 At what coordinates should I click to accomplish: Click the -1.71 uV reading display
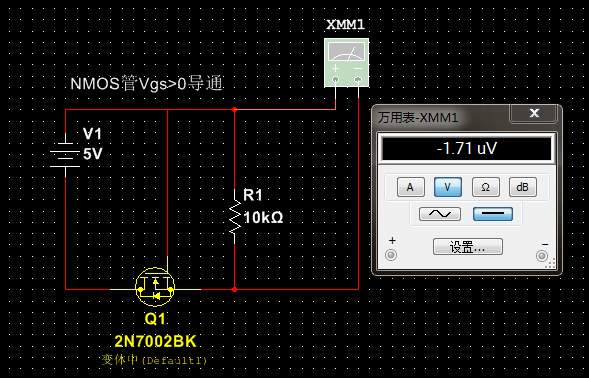[467, 148]
